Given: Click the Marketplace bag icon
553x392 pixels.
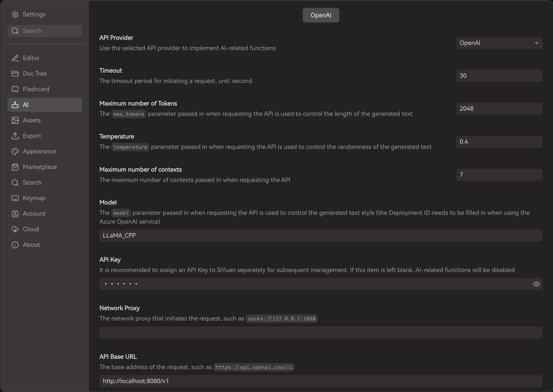Looking at the screenshot, I should click(15, 167).
